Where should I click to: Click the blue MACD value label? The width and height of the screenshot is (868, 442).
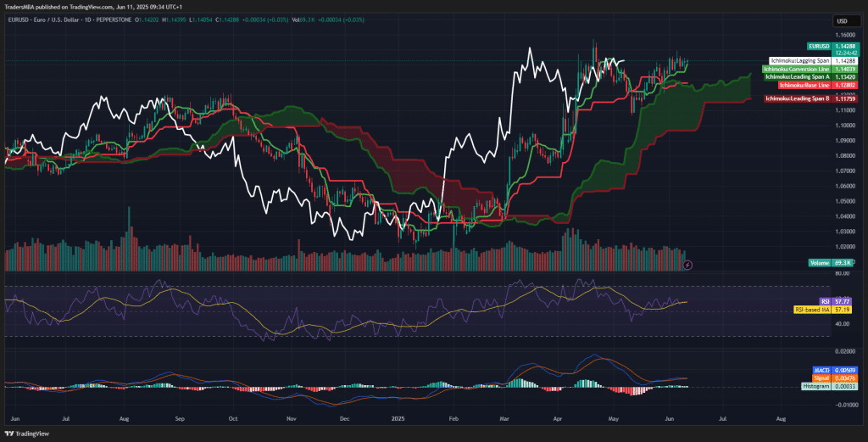(821, 371)
